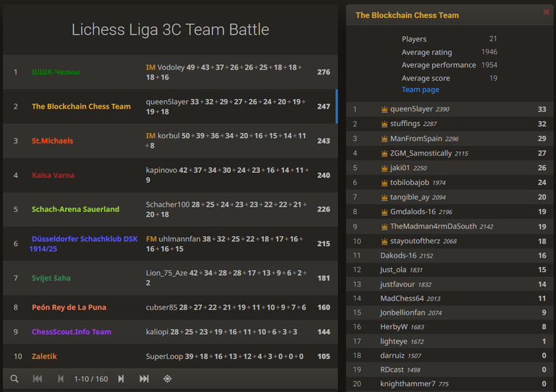
Task: Go to previous page of standings
Action: pyautogui.click(x=61, y=379)
